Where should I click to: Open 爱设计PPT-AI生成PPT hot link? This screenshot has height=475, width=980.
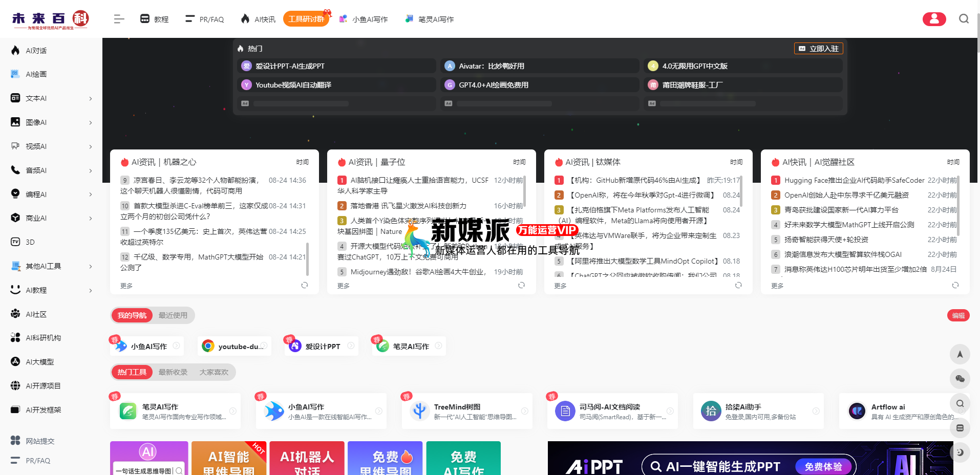[x=336, y=66]
